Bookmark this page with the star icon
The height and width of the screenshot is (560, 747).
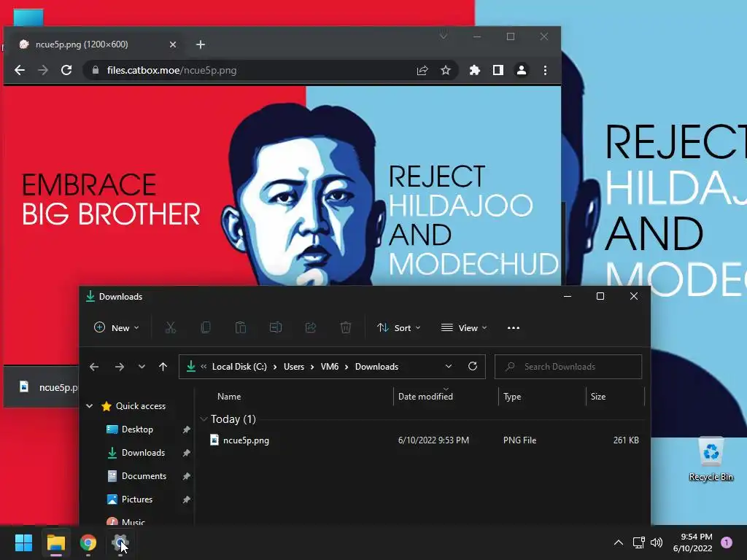point(446,71)
